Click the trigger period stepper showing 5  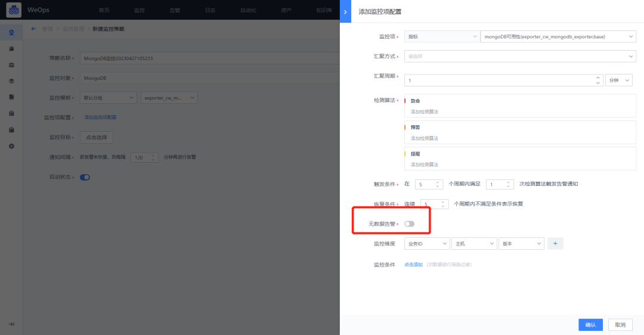coord(429,184)
